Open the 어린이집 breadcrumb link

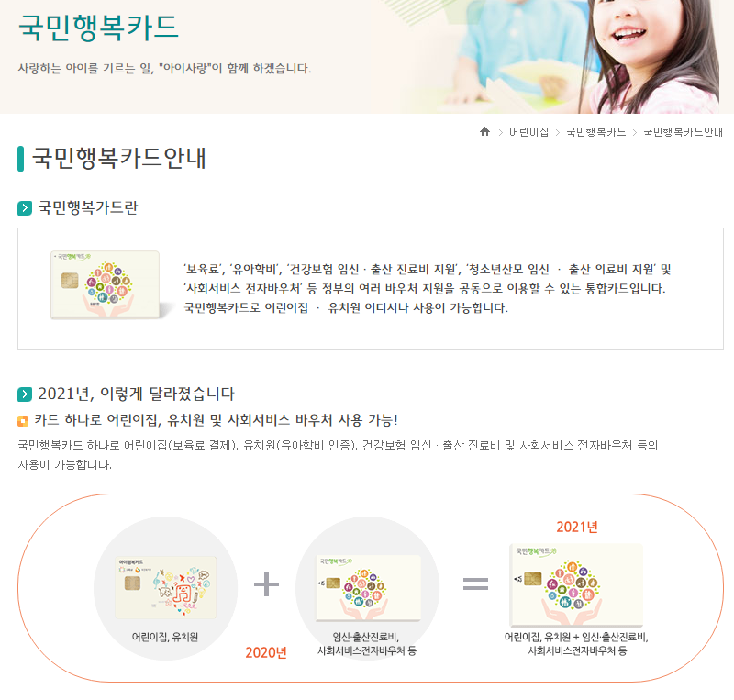click(529, 132)
